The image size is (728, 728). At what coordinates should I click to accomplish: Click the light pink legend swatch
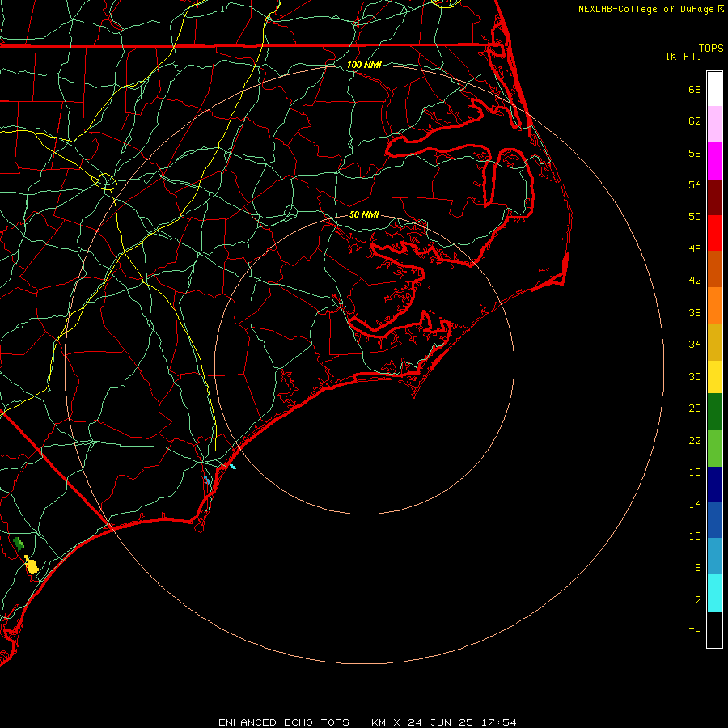click(714, 124)
